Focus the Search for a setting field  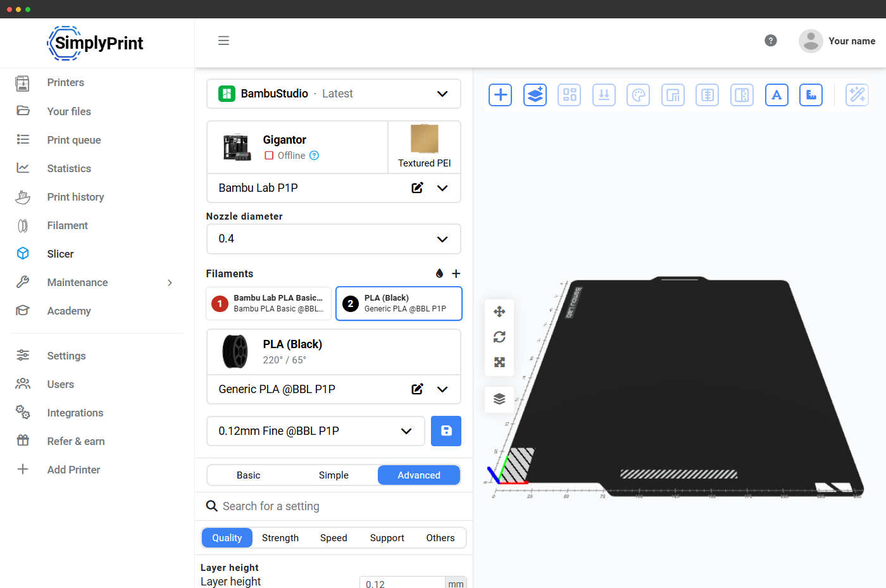(334, 506)
